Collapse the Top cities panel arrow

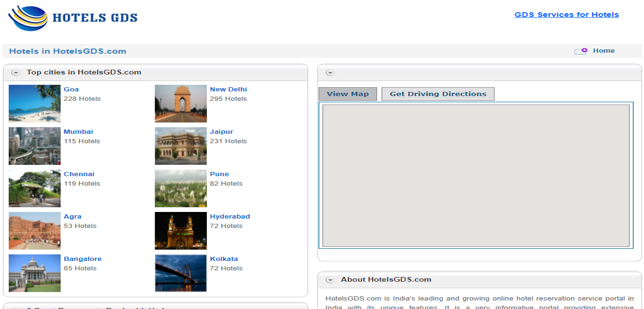click(x=16, y=73)
